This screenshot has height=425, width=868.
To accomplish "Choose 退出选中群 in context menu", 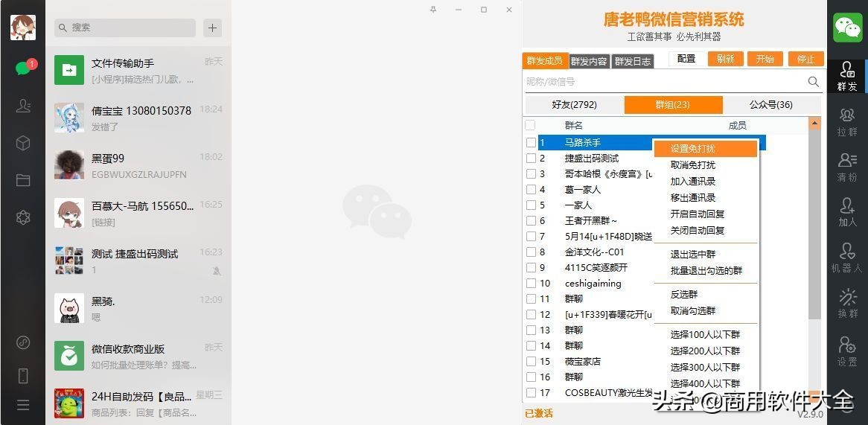I will (706, 255).
